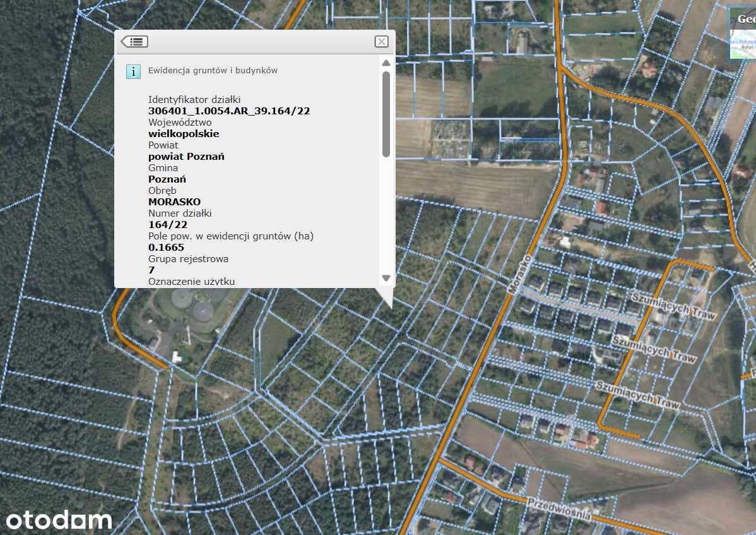Click the Przedwiośnia street label on map

pyautogui.click(x=559, y=509)
